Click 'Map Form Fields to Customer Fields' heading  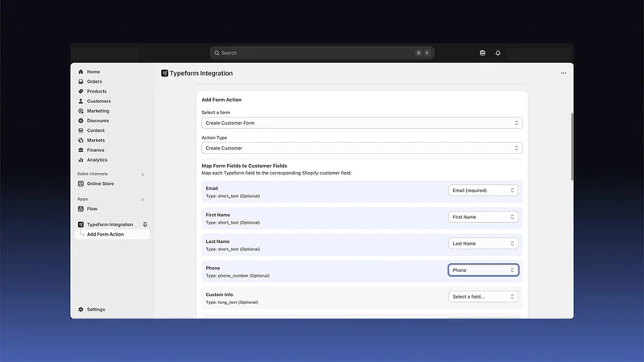coord(245,166)
